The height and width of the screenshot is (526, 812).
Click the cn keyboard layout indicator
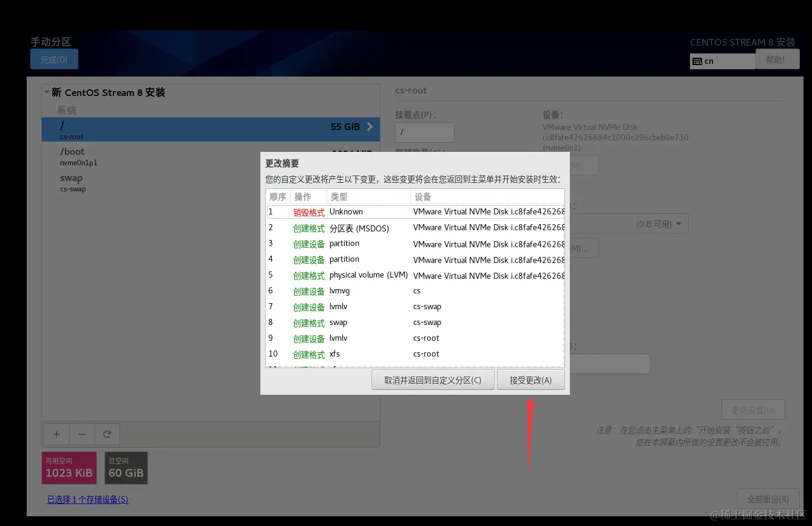point(722,60)
